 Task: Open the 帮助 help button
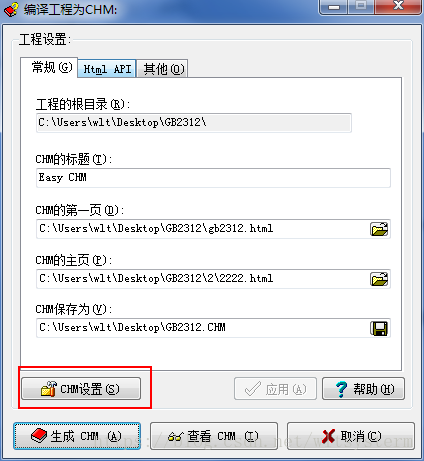(x=363, y=389)
